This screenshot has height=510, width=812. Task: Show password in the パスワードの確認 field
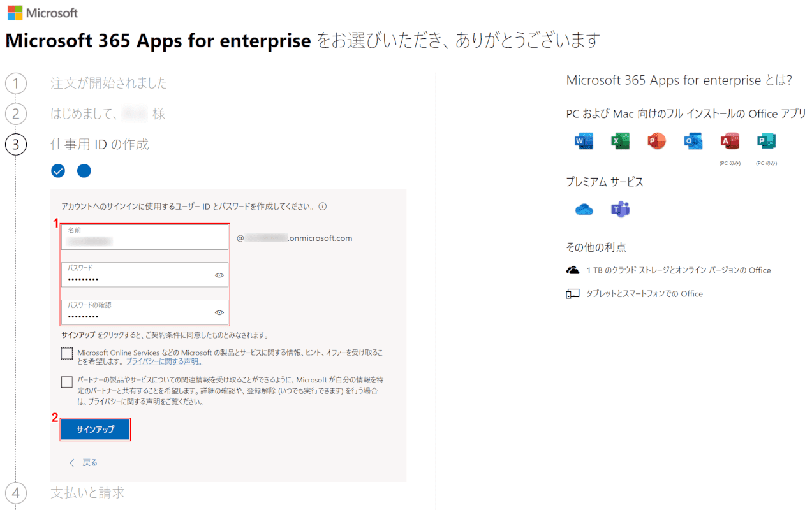pos(219,312)
